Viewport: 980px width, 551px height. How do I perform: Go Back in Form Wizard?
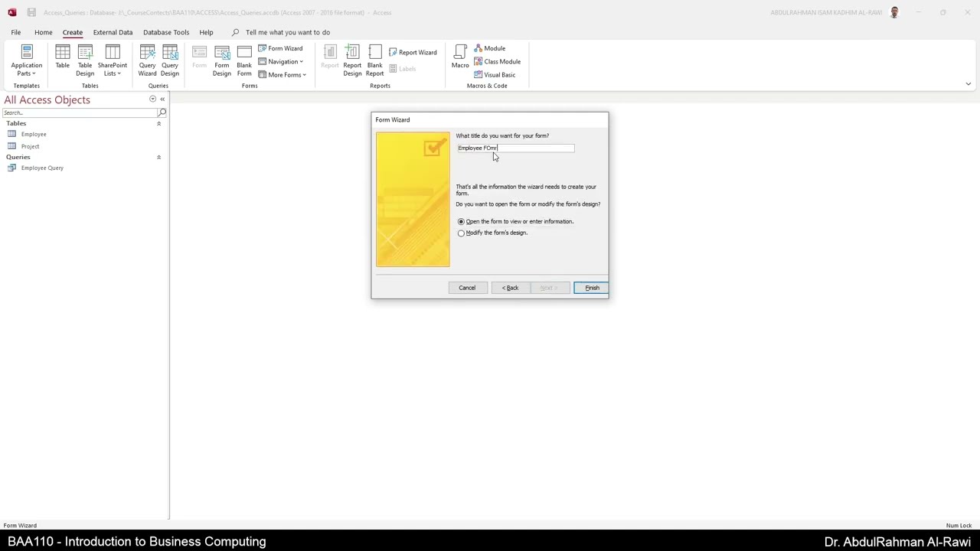[x=510, y=288]
